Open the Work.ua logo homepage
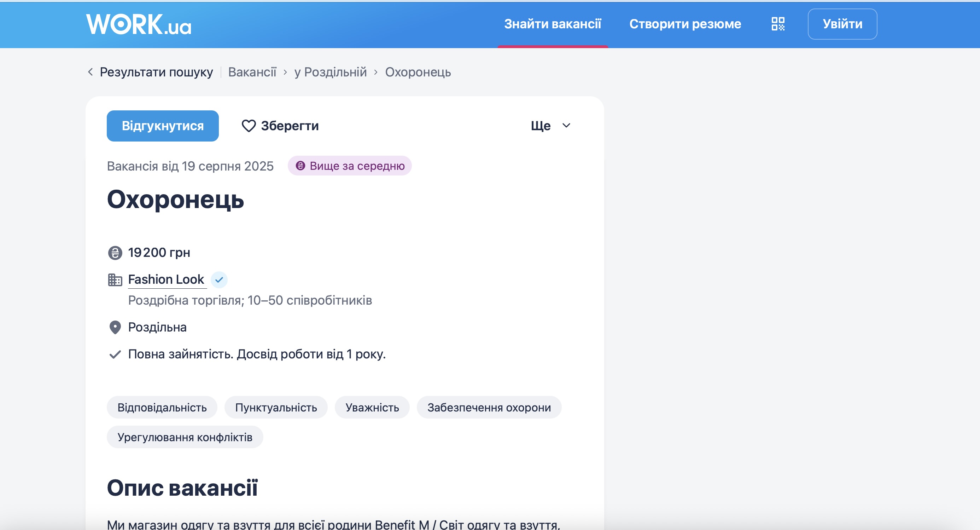 pos(139,24)
